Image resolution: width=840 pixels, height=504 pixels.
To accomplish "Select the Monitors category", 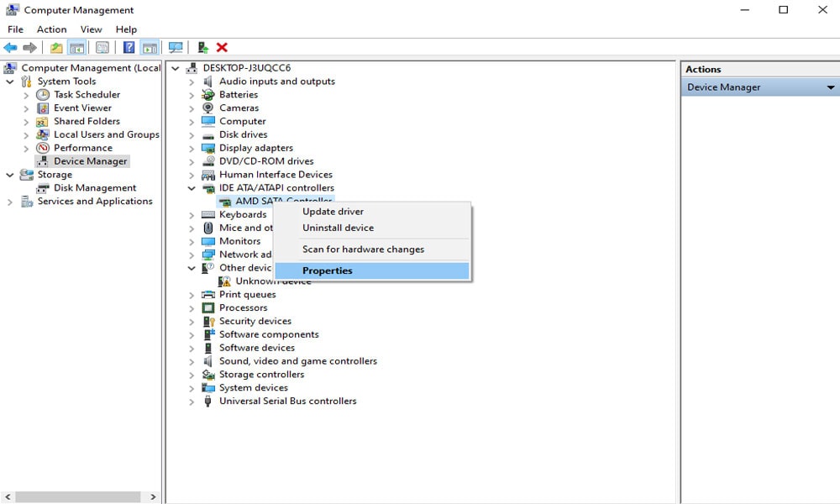I will click(239, 242).
